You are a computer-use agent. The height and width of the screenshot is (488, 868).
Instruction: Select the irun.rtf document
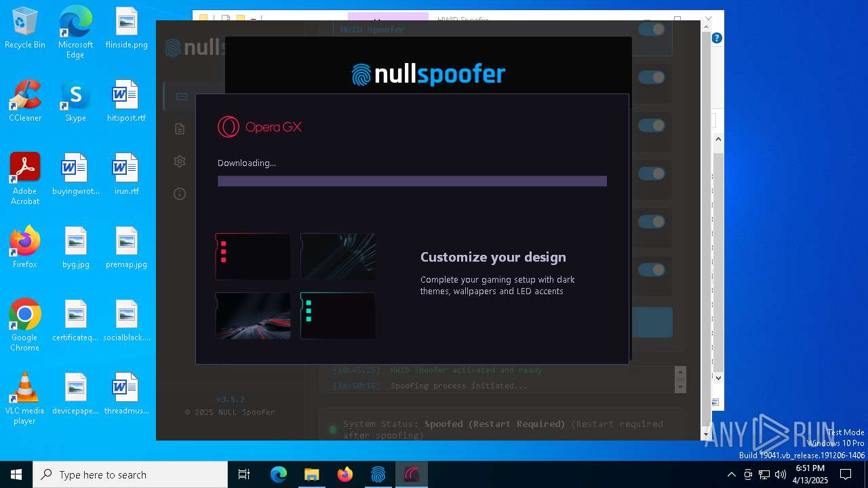pos(127,175)
